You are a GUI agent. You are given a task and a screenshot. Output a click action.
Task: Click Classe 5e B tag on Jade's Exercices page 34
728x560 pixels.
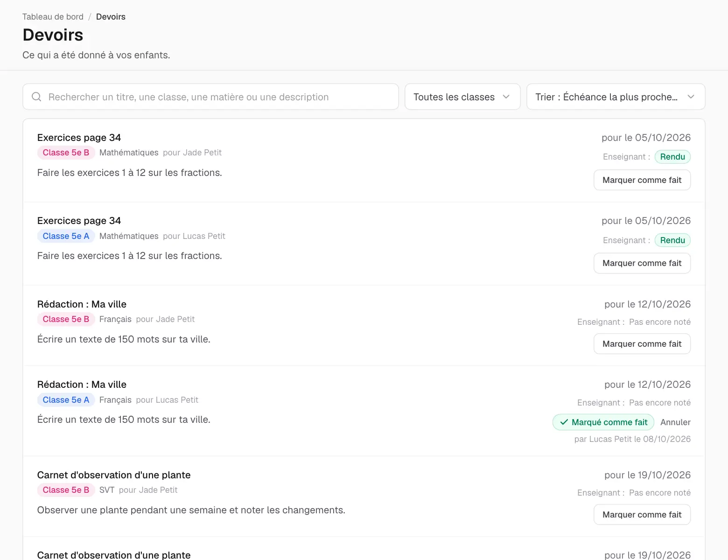pos(66,153)
